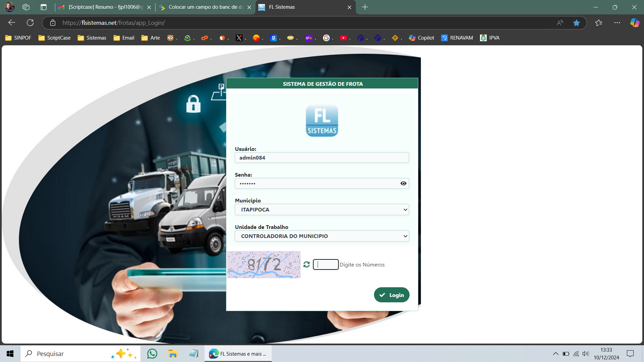Viewport: 644px width, 362px height.
Task: Switch to the Scriptcase Resumo Gmail tab
Action: (102, 7)
